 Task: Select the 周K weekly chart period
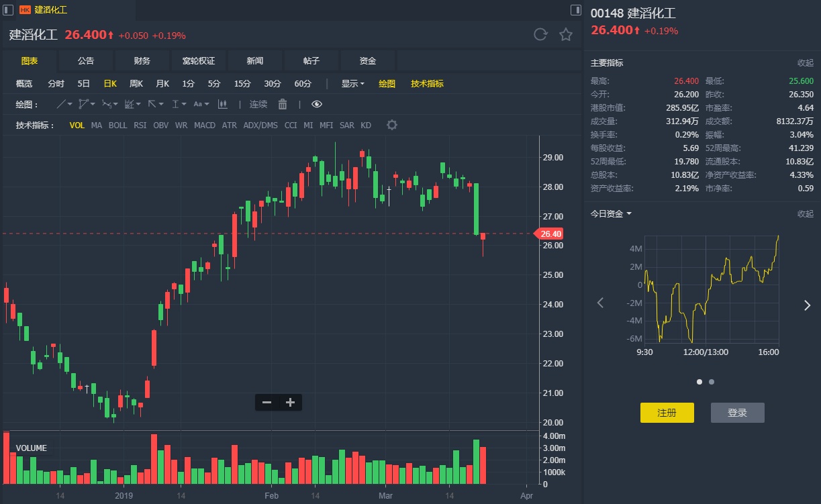tap(136, 84)
